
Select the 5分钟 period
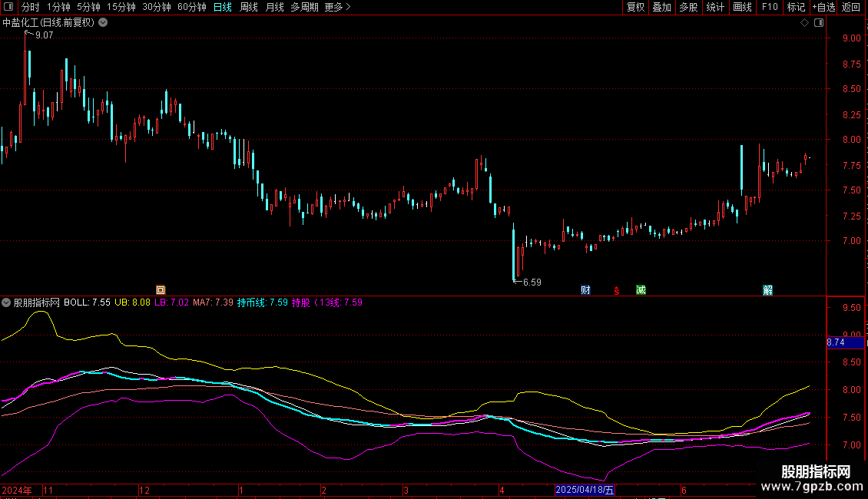[x=88, y=7]
